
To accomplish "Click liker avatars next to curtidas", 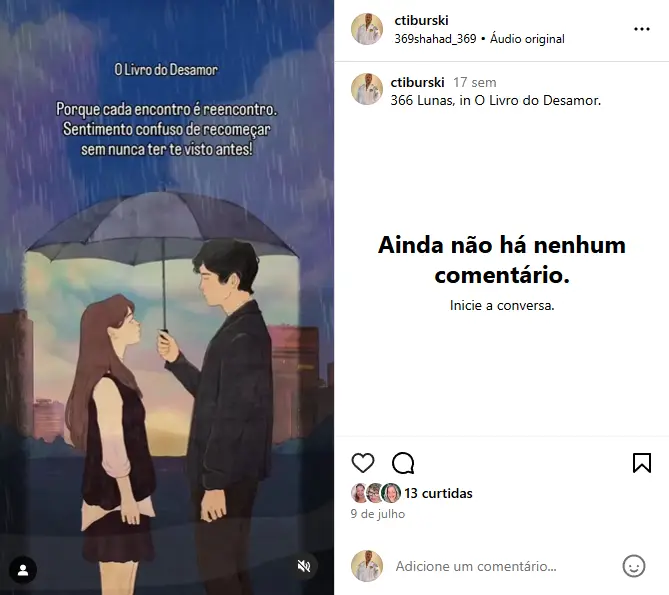I will click(376, 493).
